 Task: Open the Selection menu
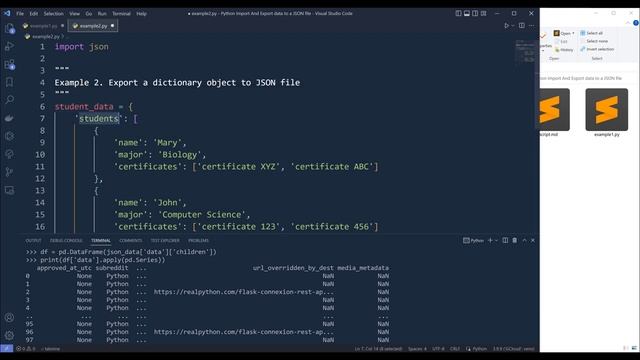(x=53, y=13)
